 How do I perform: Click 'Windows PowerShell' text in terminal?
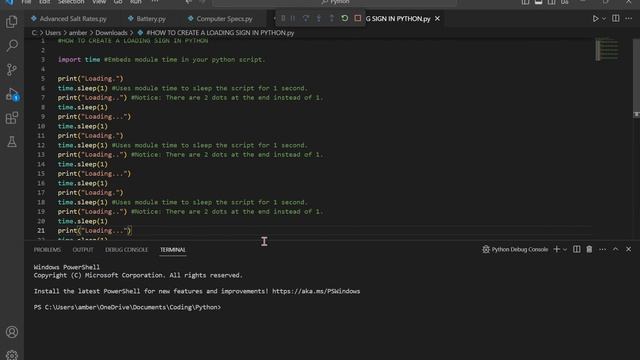tap(67, 267)
